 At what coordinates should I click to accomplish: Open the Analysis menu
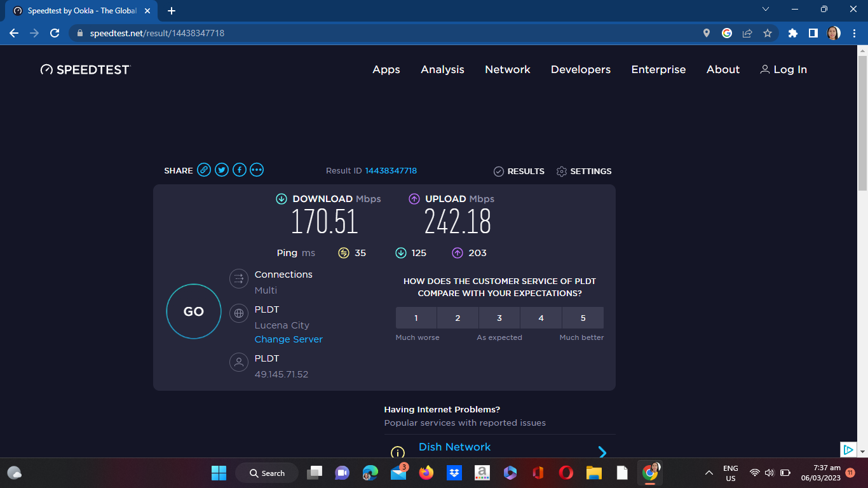tap(442, 70)
